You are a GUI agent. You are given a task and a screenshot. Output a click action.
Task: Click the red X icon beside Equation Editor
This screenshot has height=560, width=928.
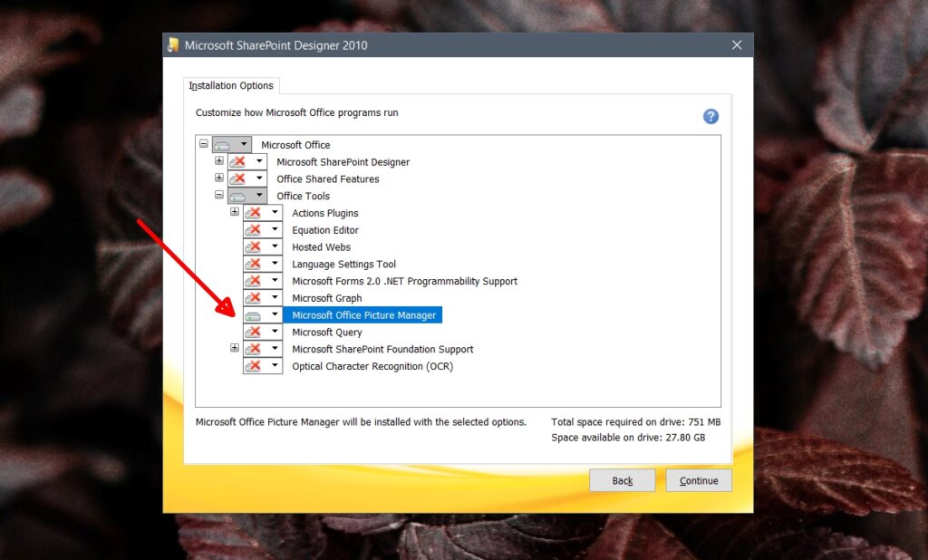256,229
